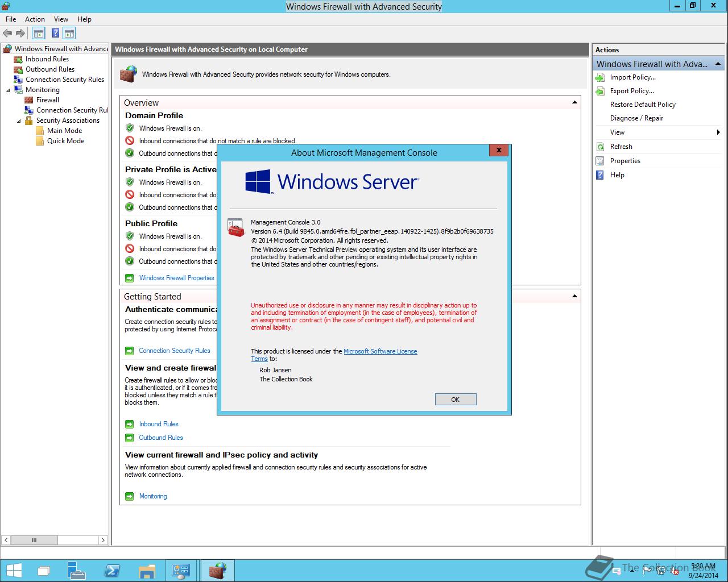
Task: Click the Refresh icon in Actions
Action: pyautogui.click(x=600, y=147)
